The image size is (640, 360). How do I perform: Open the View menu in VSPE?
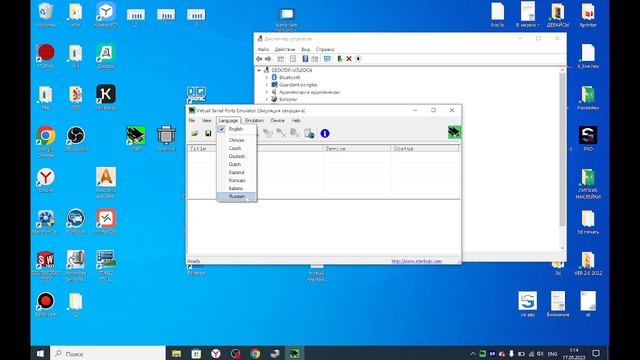click(207, 120)
